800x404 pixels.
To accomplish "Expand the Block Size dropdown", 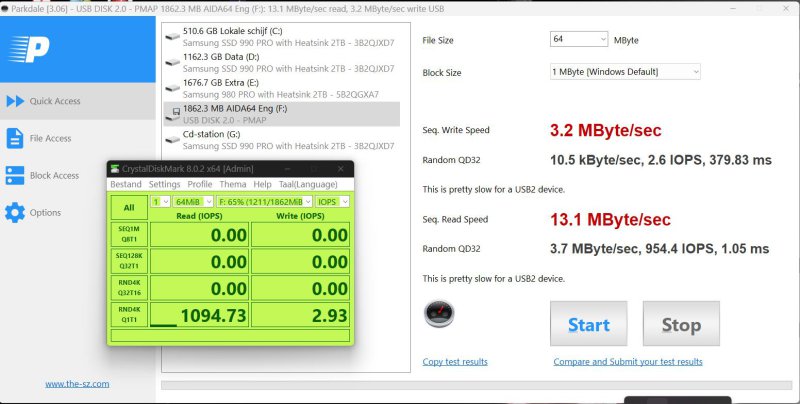I will pos(625,72).
